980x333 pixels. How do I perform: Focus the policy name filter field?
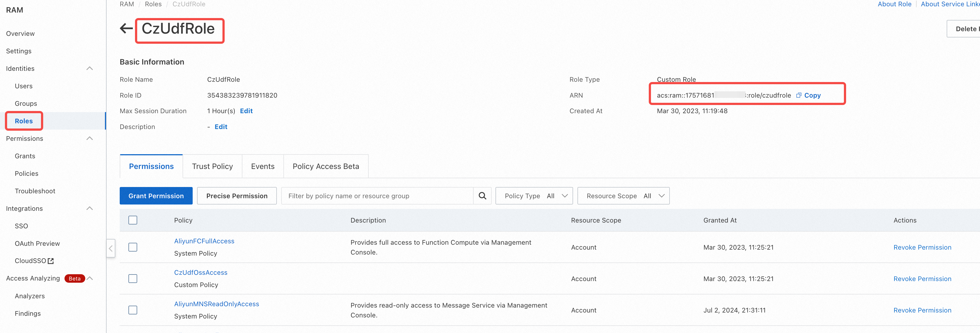[377, 195]
